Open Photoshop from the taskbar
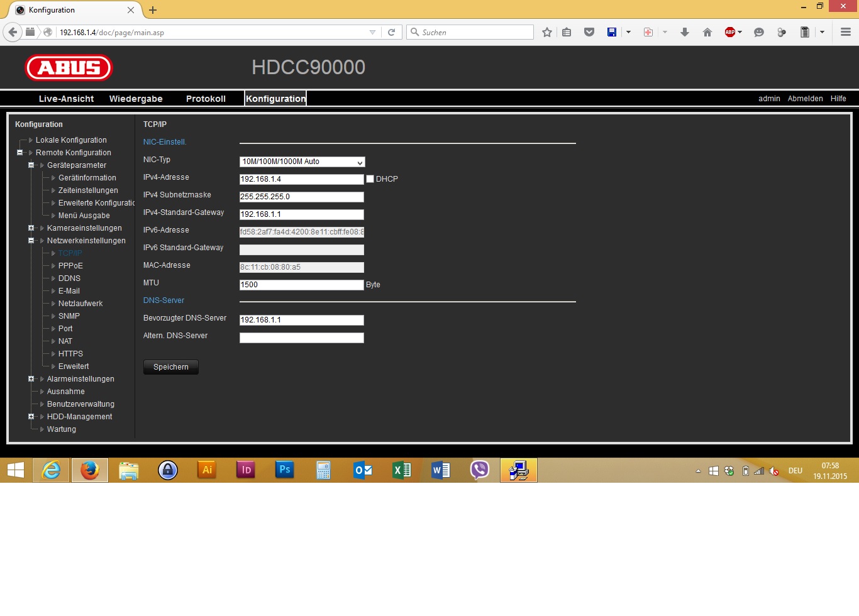Screen dimensions: 859x616 pyautogui.click(x=284, y=470)
